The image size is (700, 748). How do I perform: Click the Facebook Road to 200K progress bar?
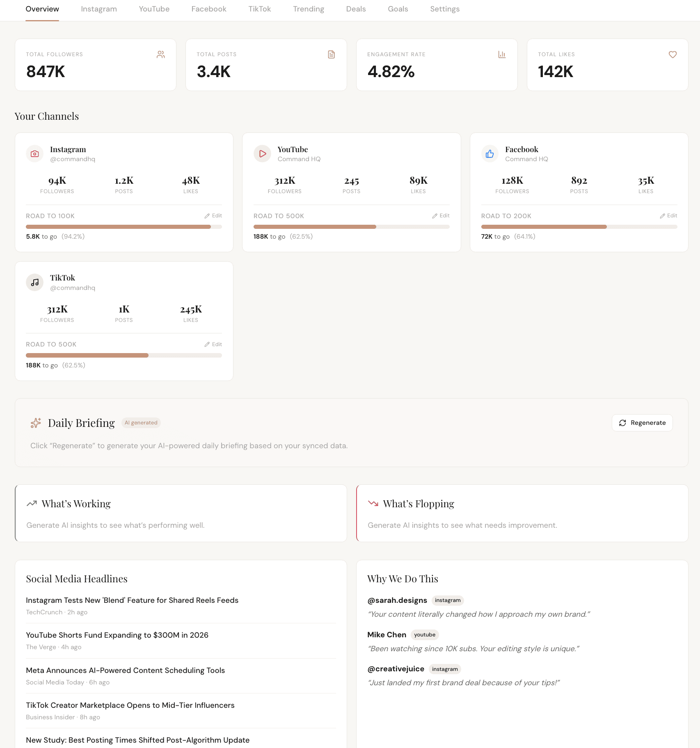coord(579,227)
